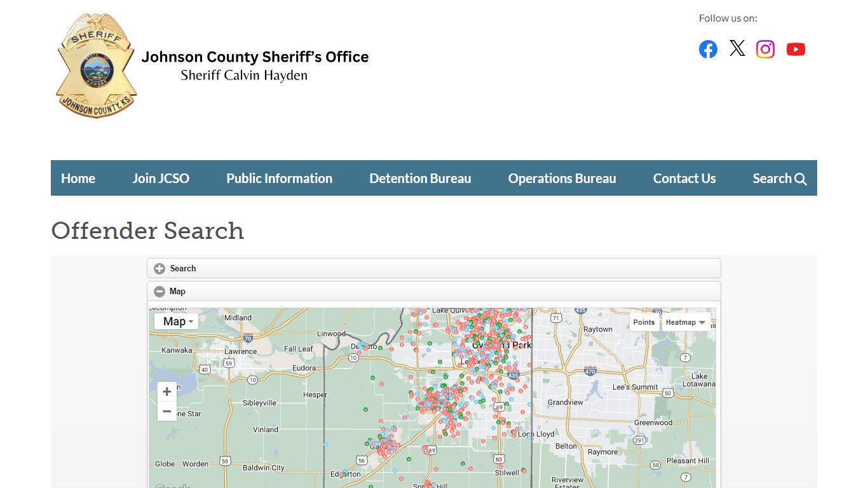
Task: Open the Join JCSO menu
Action: coord(161,178)
